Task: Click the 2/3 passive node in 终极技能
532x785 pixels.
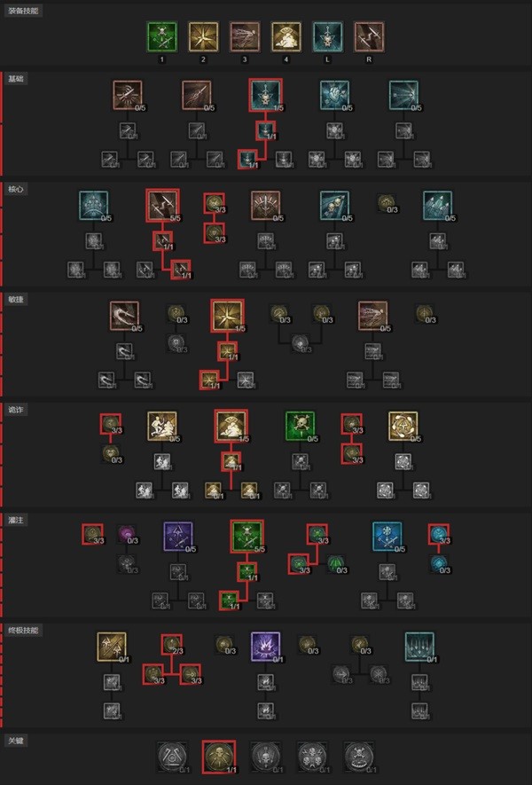Action: 172,645
